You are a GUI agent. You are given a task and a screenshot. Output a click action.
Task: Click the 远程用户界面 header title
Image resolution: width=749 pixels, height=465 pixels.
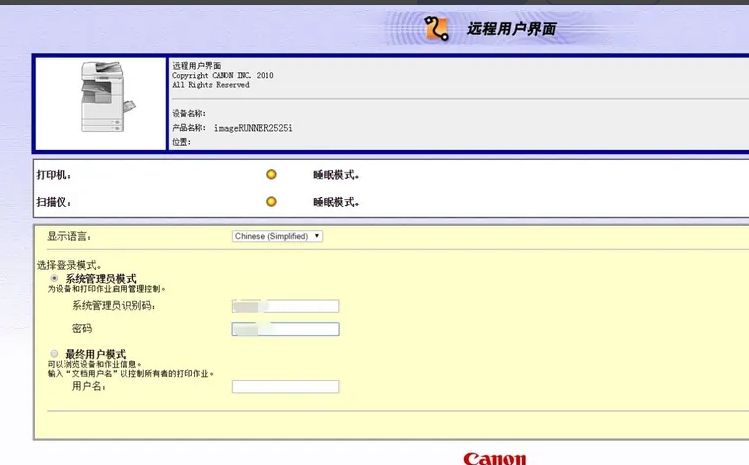(x=511, y=29)
